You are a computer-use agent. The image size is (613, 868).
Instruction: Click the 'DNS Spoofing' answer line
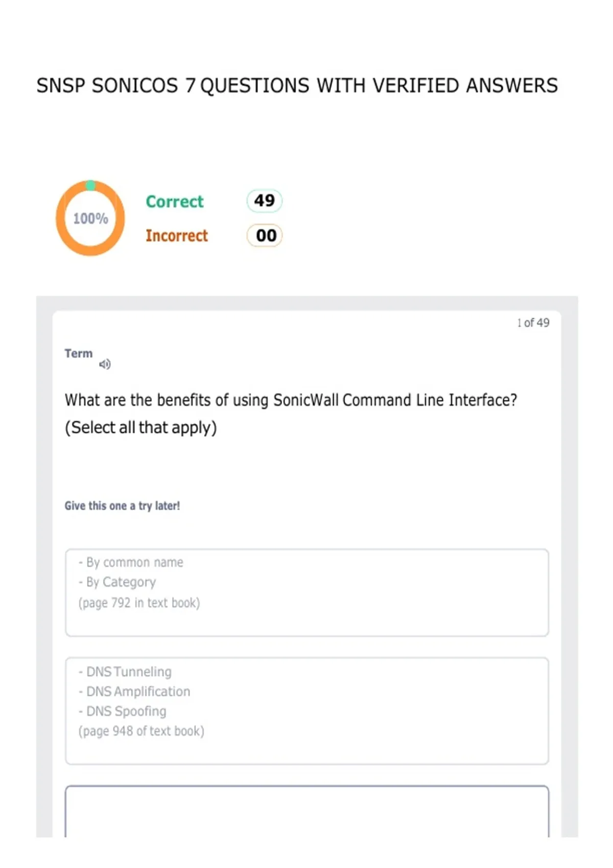click(x=122, y=711)
